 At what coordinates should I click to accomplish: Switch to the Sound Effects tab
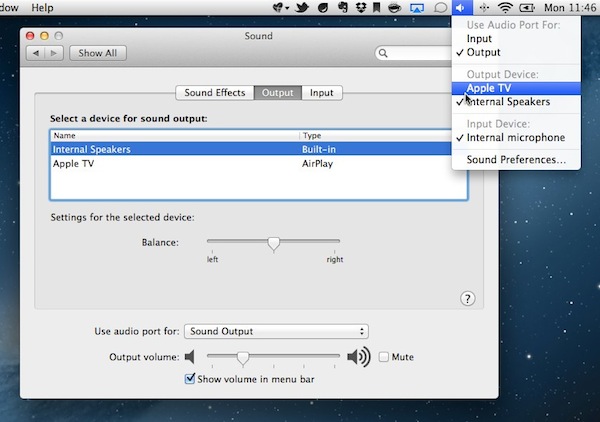click(215, 93)
